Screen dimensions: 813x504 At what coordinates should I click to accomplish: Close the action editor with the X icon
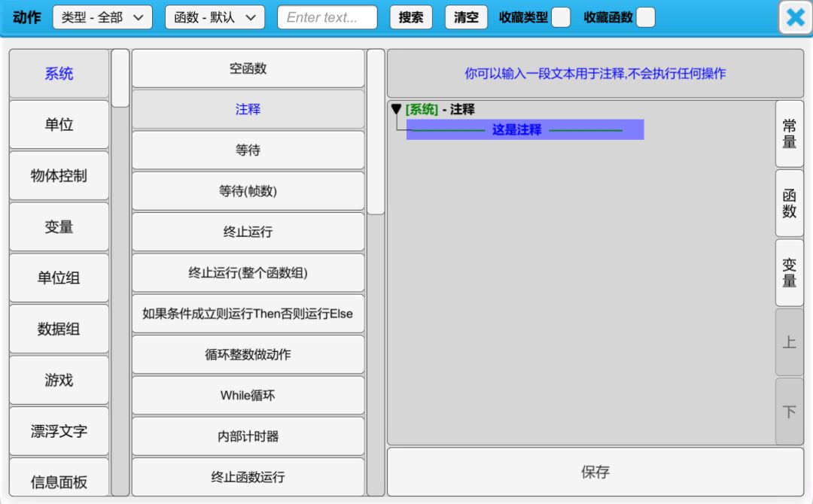click(795, 17)
